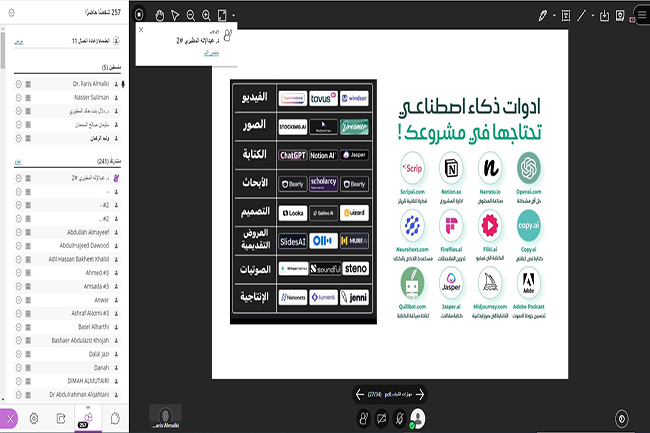
Task: Select attendee DIMAH ALMUTAIRI
Action: coord(67,381)
